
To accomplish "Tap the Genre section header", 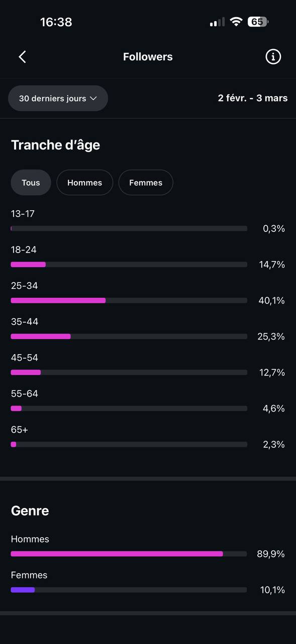I will pyautogui.click(x=30, y=511).
